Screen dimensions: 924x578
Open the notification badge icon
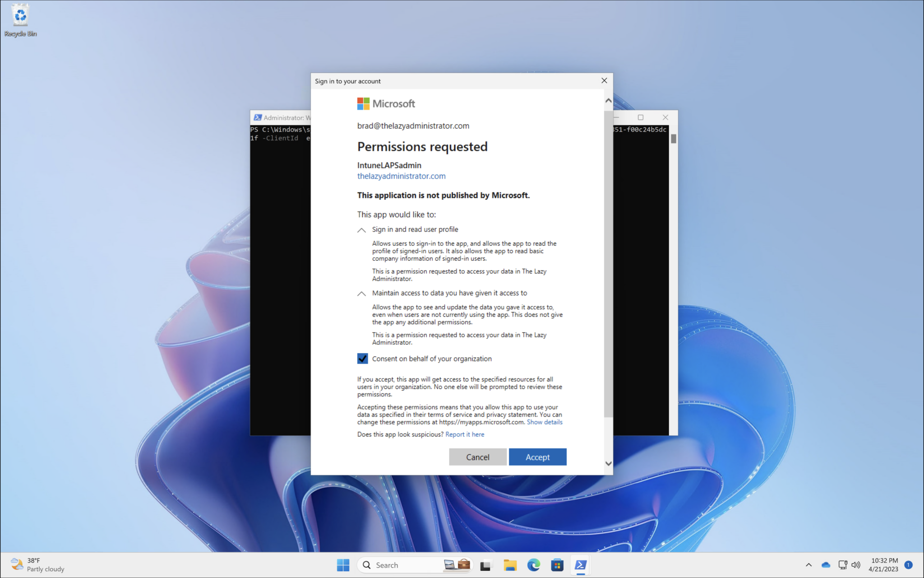909,565
